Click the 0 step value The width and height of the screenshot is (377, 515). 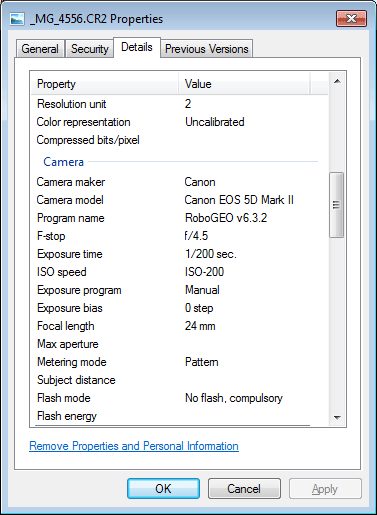199,308
